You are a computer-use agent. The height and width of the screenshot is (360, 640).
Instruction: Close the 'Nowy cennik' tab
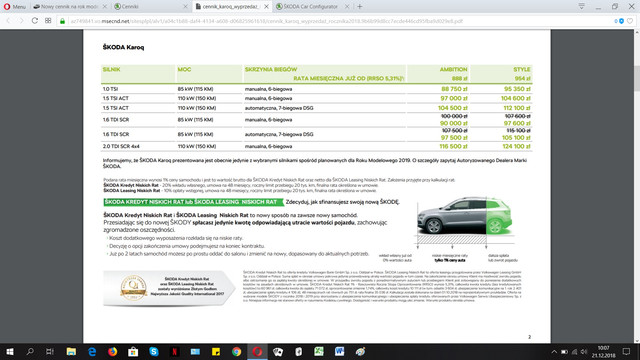point(105,7)
